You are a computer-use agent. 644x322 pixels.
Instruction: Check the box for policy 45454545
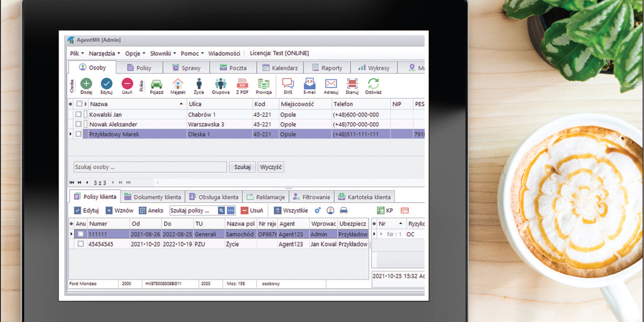tap(81, 244)
